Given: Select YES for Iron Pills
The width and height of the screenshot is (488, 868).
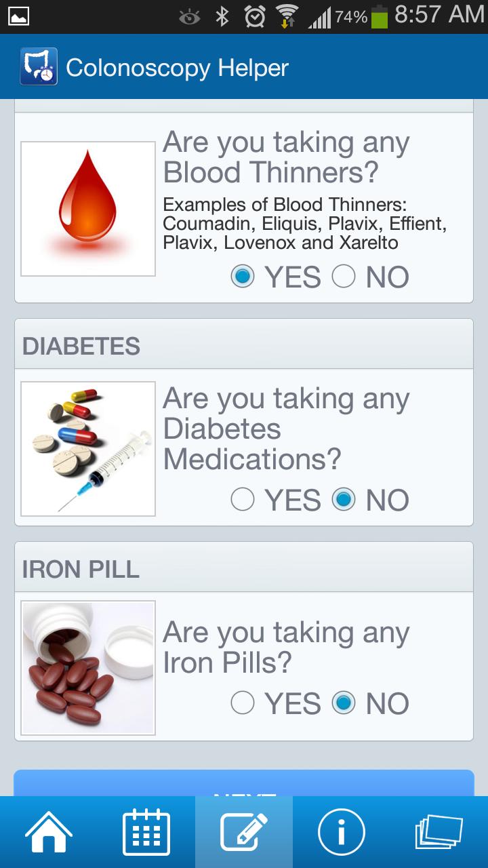Looking at the screenshot, I should pyautogui.click(x=243, y=703).
